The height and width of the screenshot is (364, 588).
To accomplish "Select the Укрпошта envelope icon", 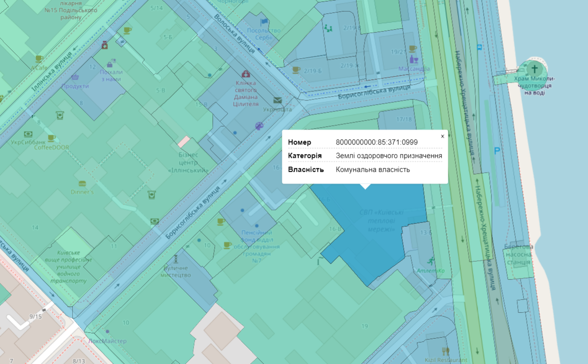I will coord(277,100).
